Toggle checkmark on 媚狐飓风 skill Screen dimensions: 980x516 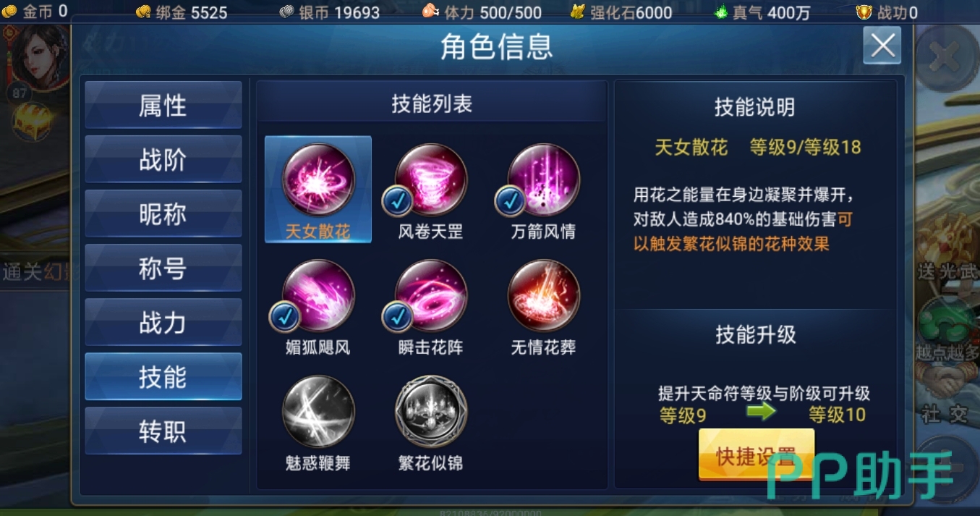pos(284,316)
